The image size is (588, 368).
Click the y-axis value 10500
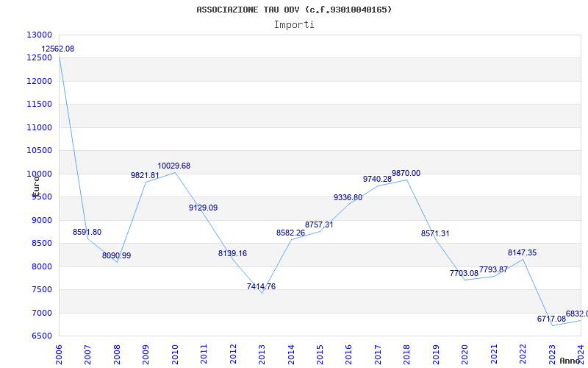[39, 151]
